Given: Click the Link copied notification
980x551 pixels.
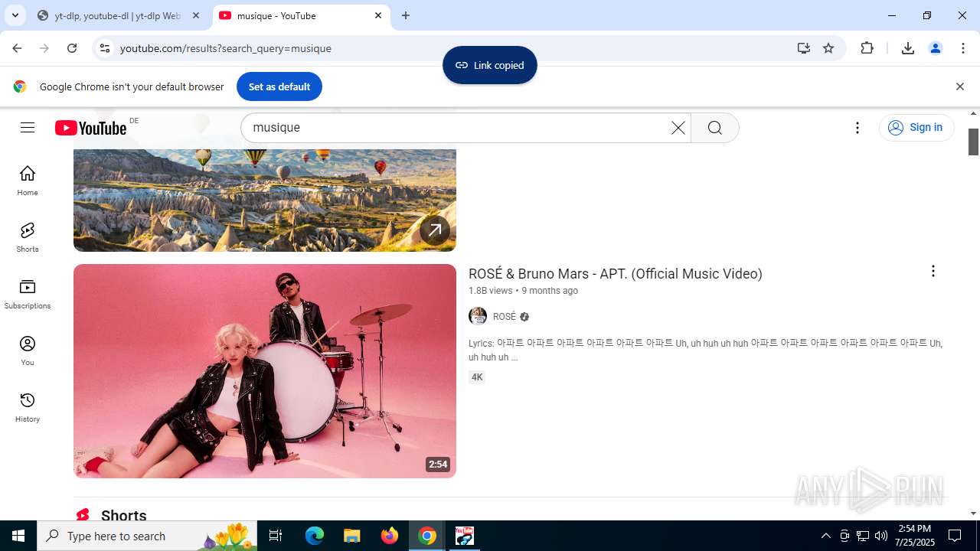Looking at the screenshot, I should point(490,65).
